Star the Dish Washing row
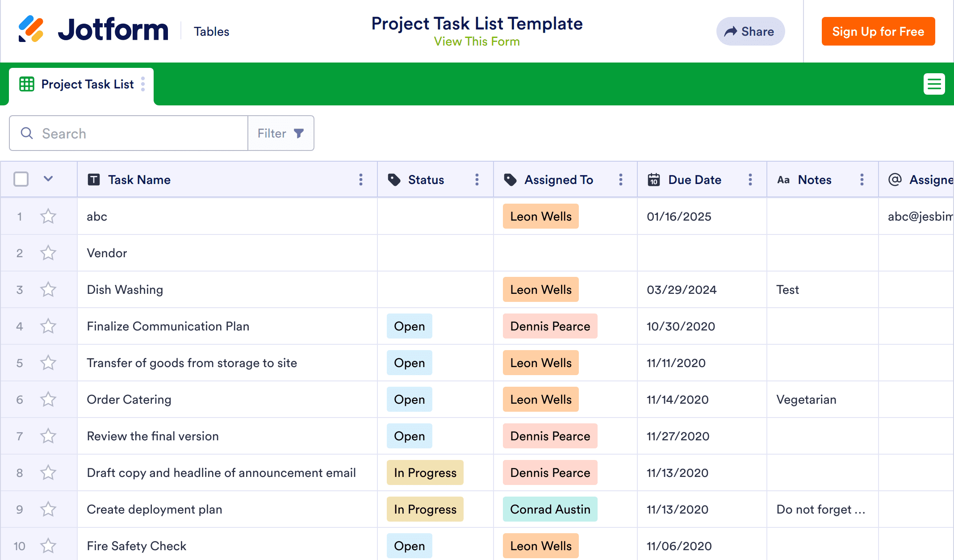The height and width of the screenshot is (560, 954). point(48,290)
